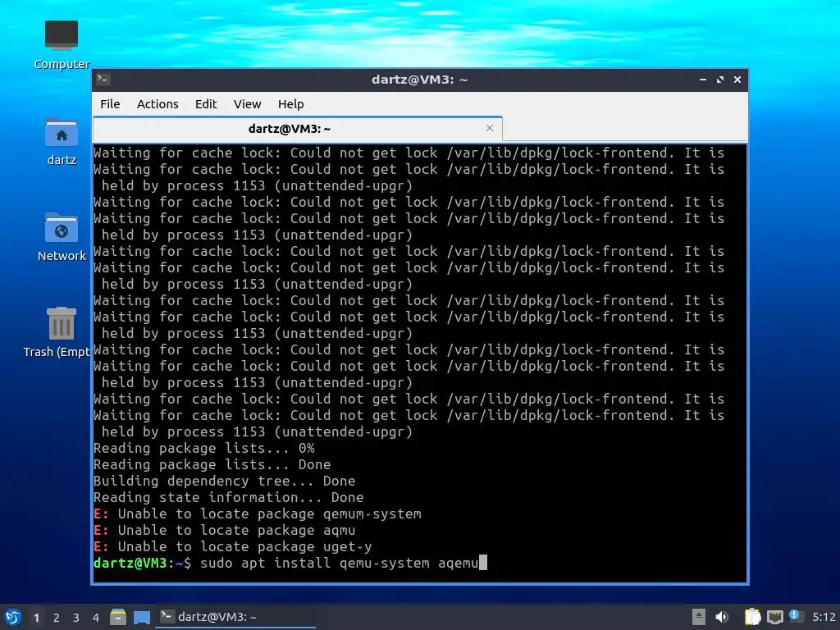Open the clipboard manager tray icon
This screenshot has width=840, height=630.
753,617
